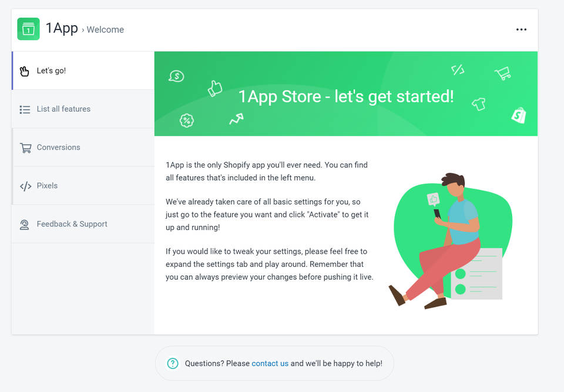Open the Feedback & Support section
Screen dimensions: 564x392
click(73, 224)
